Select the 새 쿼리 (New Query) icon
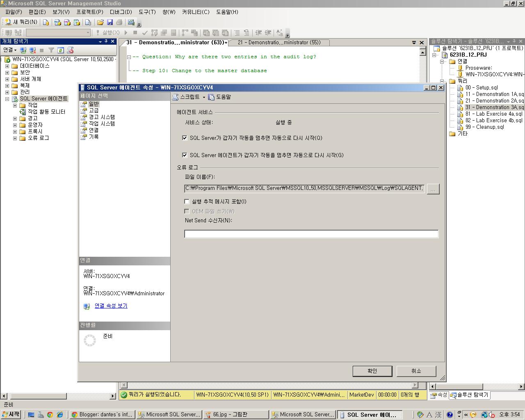This screenshot has width=525, height=420. click(x=17, y=21)
